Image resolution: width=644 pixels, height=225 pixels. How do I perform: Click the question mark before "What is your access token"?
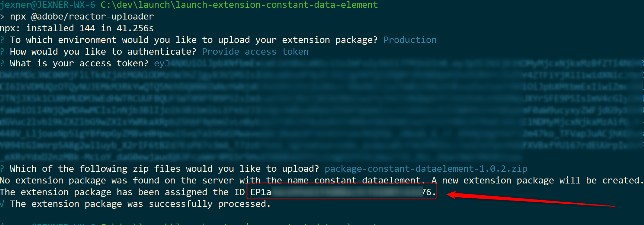coord(2,64)
